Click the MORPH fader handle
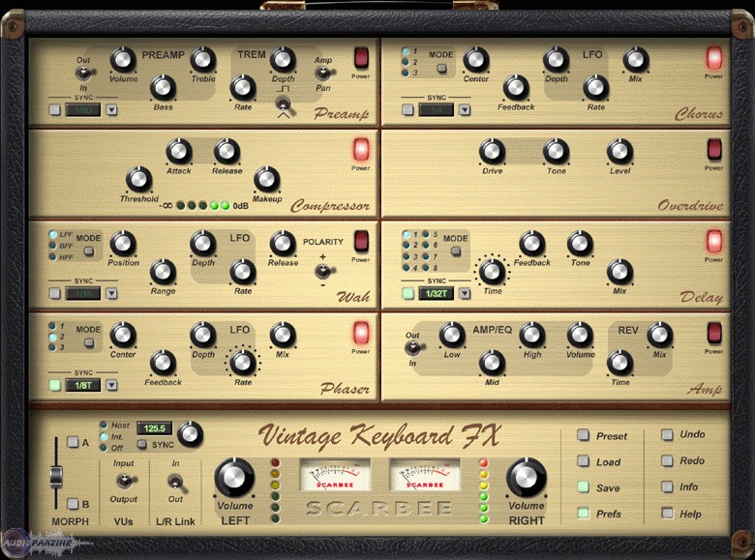Viewport: 755px width, 560px height. [56, 476]
